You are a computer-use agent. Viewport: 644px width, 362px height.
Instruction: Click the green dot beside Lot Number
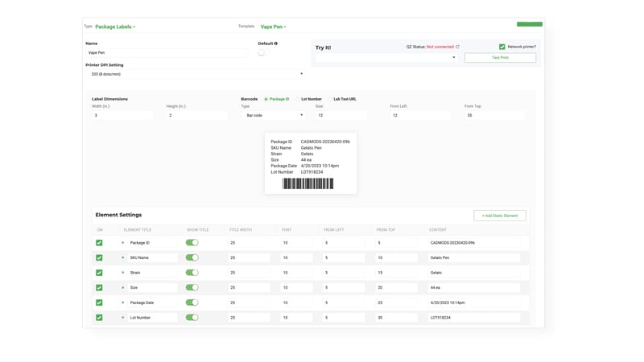click(122, 318)
